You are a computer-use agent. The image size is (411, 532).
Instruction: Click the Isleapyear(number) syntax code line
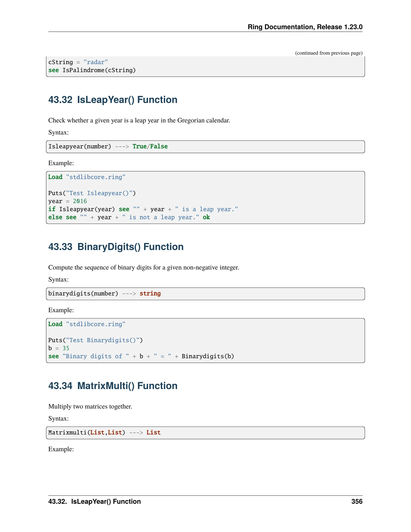(x=108, y=146)
